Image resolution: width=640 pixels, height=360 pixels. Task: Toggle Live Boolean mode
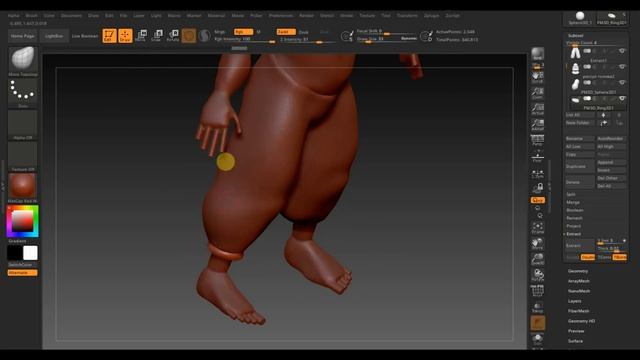pos(85,36)
